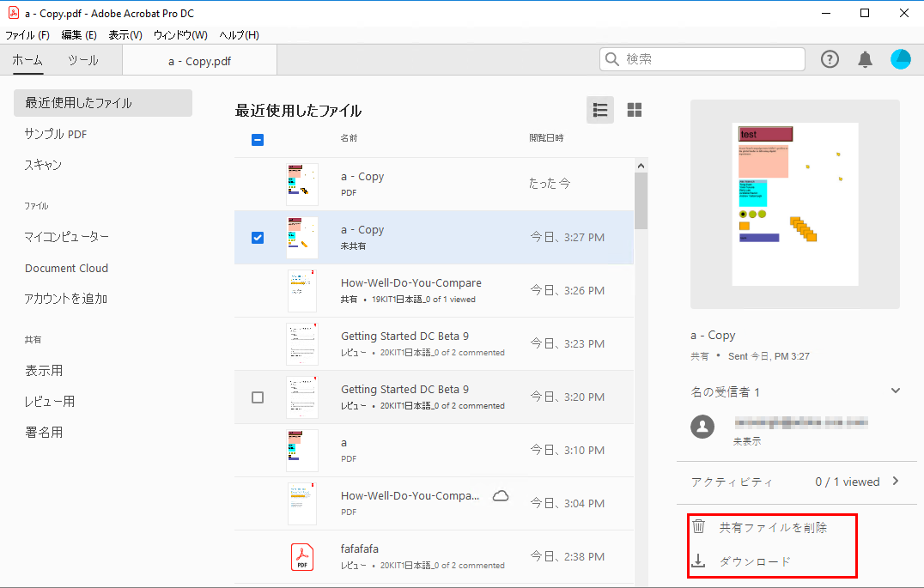Viewport: 924px width, 588px height.
Task: Open the ウィンドウ(W) menu
Action: pyautogui.click(x=180, y=34)
